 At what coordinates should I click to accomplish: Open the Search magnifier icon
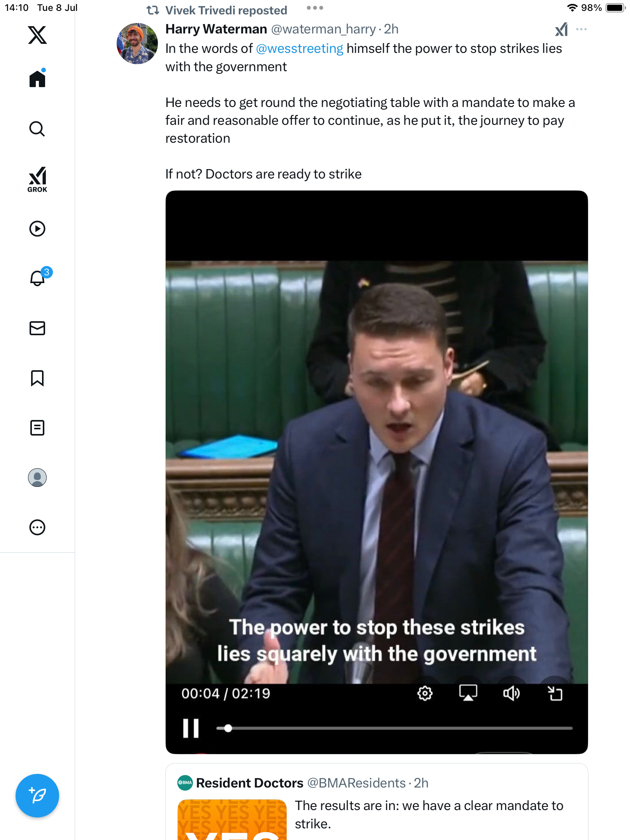pos(37,129)
